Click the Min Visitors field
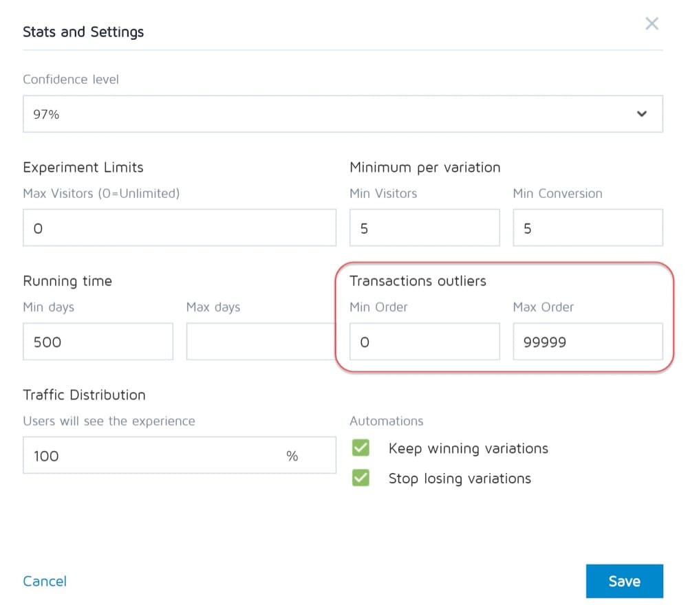This screenshot has width=688, height=616. (x=424, y=228)
